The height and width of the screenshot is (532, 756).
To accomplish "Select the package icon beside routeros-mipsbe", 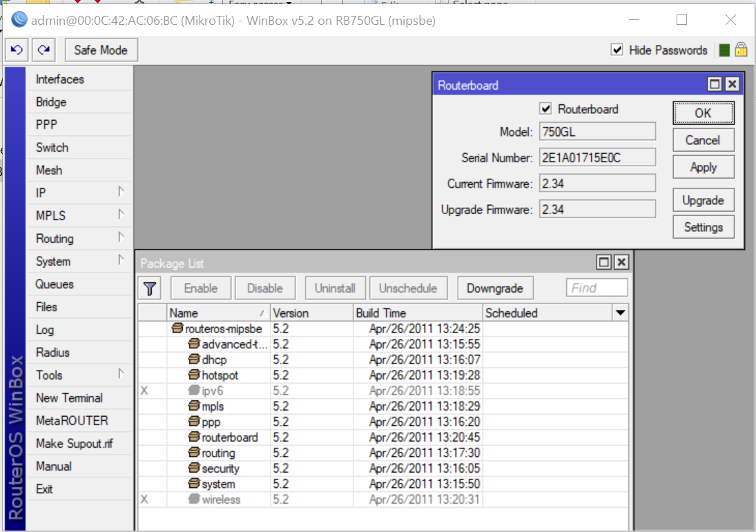I will (x=177, y=328).
